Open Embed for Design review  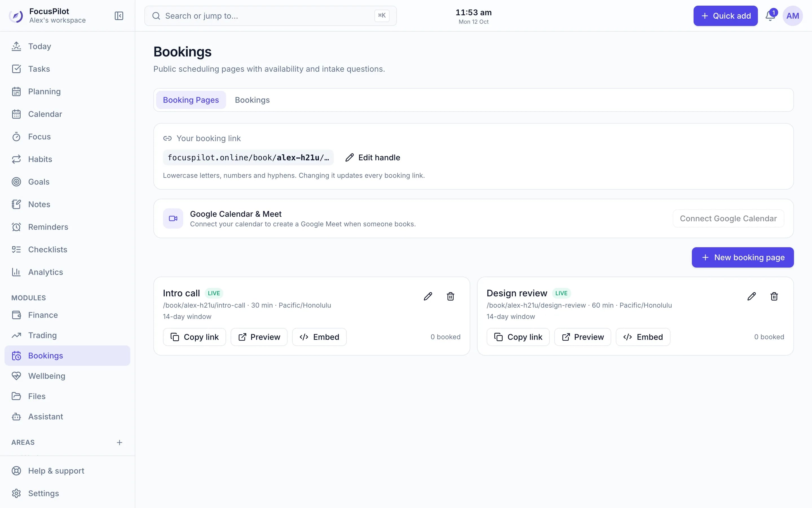coord(643,337)
